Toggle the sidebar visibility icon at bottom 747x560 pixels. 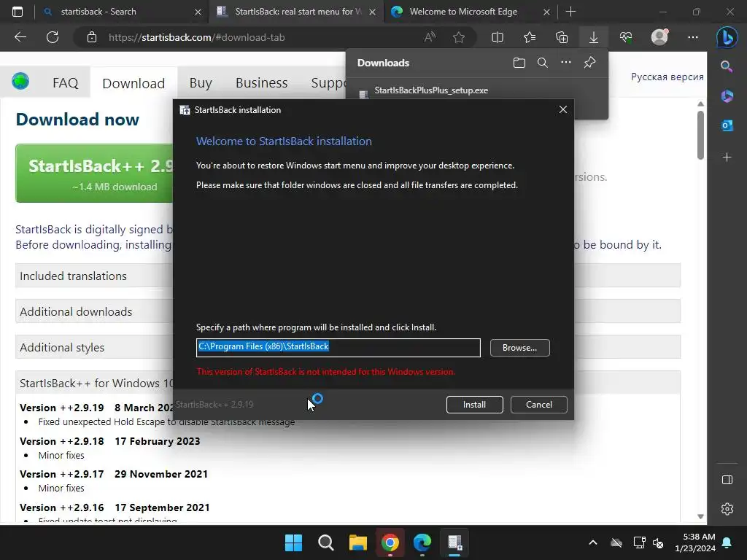(x=727, y=480)
